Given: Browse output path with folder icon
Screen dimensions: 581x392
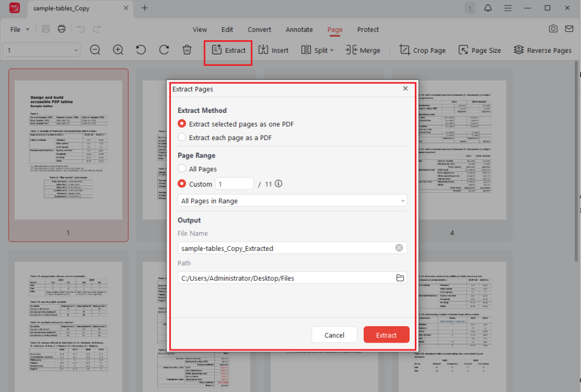Looking at the screenshot, I should 400,278.
